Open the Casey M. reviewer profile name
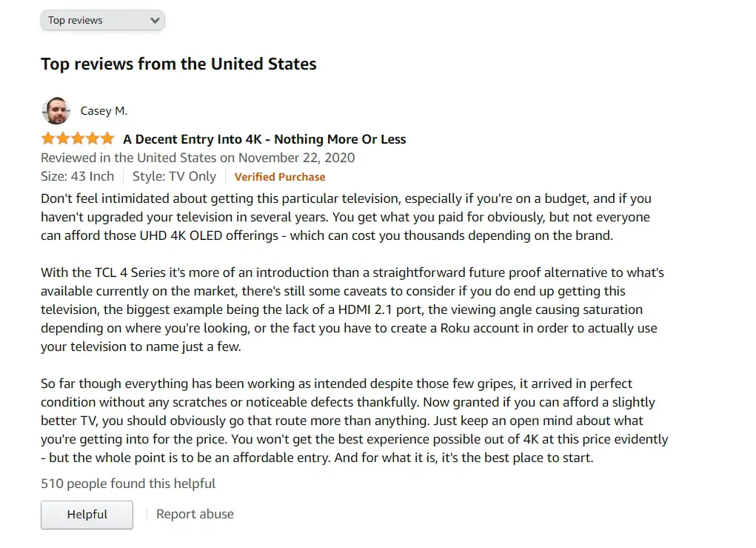 104,111
